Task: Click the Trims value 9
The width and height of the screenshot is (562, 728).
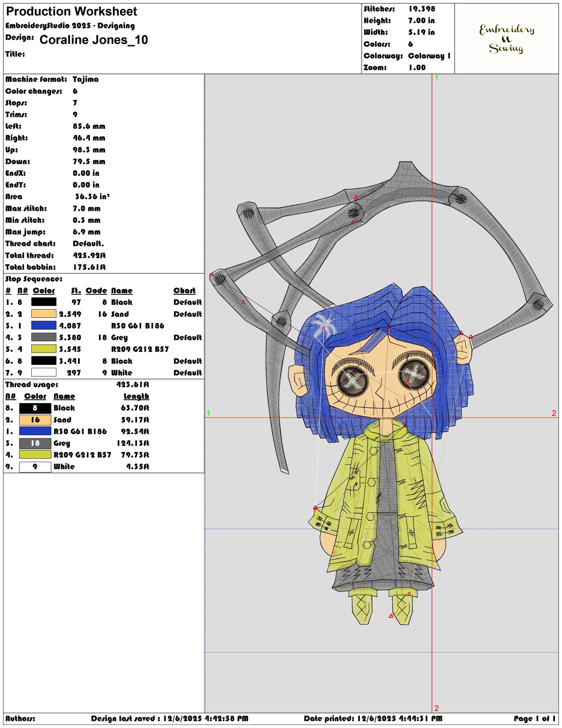Action: pos(75,114)
